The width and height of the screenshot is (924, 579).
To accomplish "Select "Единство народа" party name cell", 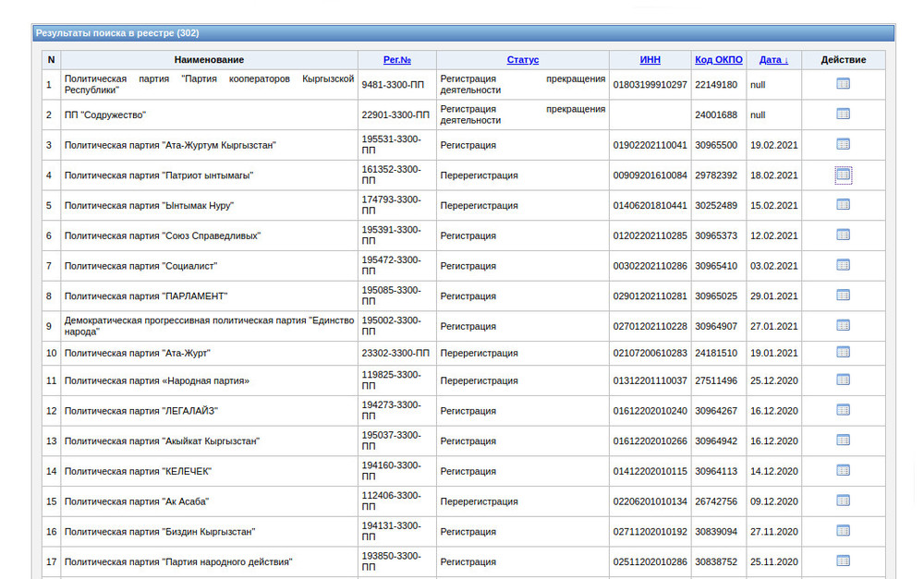I will 209,326.
